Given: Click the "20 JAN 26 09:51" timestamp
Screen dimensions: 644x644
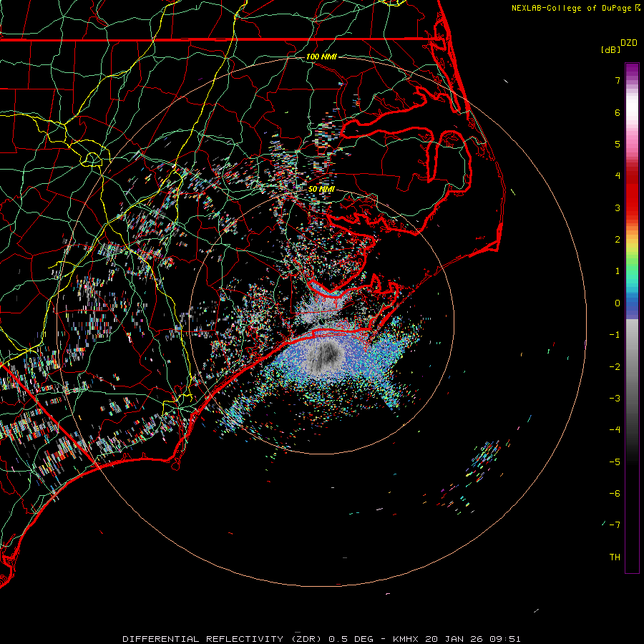Looking at the screenshot, I should [x=473, y=639].
